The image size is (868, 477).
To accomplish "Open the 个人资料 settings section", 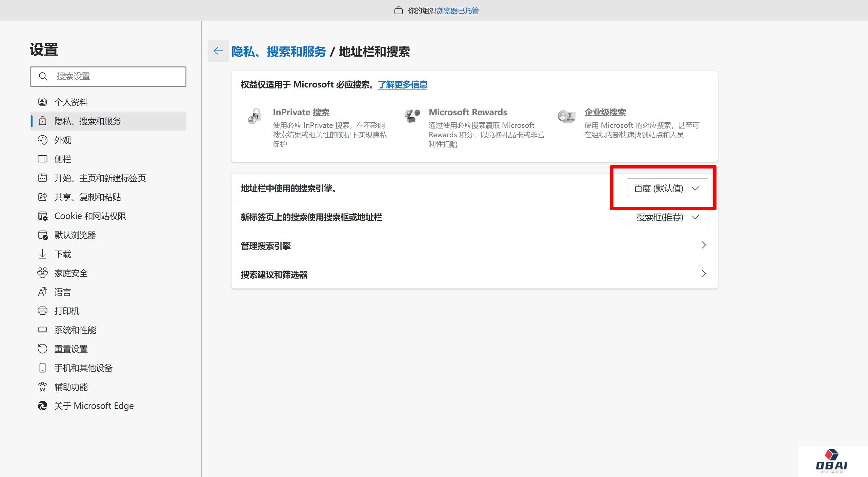I will coord(71,102).
